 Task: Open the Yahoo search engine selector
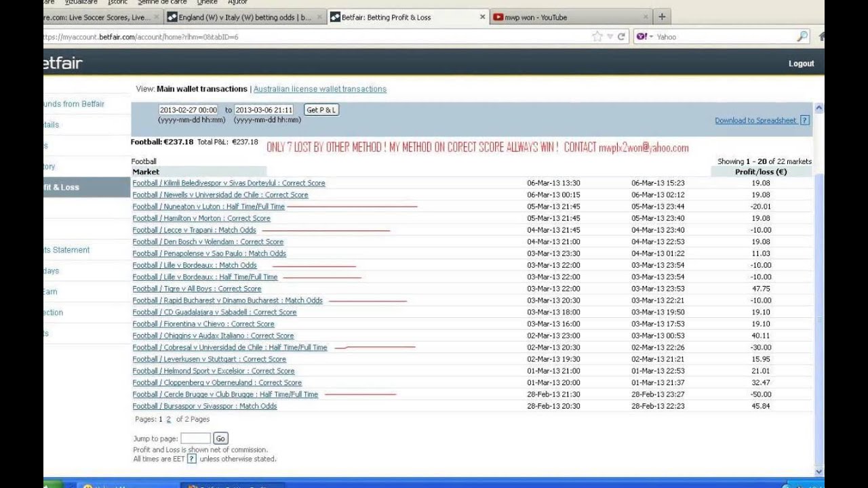click(644, 37)
